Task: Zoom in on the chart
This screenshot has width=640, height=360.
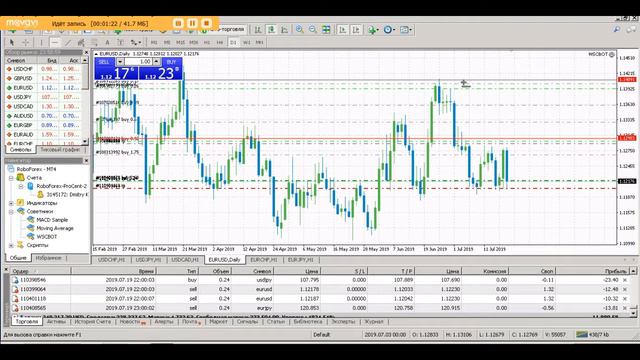Action: pyautogui.click(x=300, y=30)
